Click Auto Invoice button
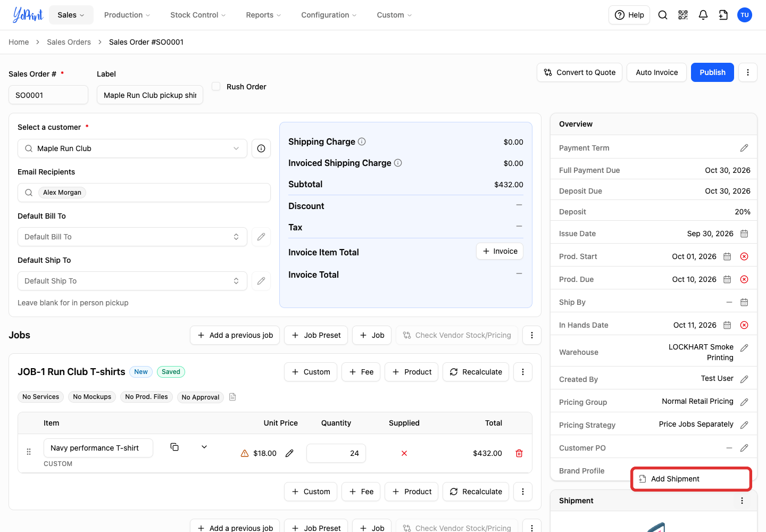Image resolution: width=766 pixels, height=532 pixels. pos(657,72)
